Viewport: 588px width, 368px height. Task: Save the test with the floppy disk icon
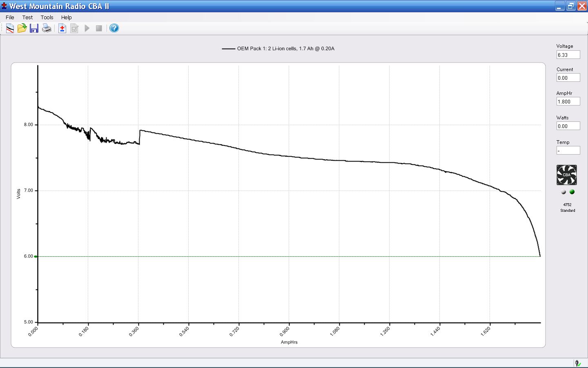click(34, 28)
